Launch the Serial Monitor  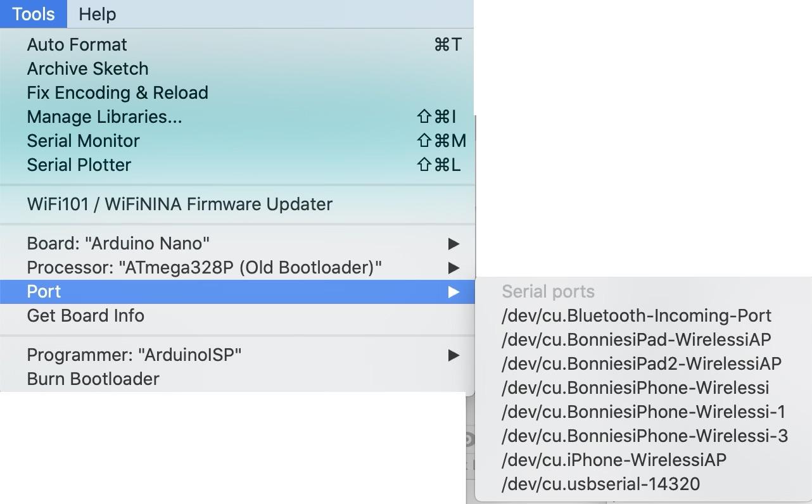(x=83, y=141)
